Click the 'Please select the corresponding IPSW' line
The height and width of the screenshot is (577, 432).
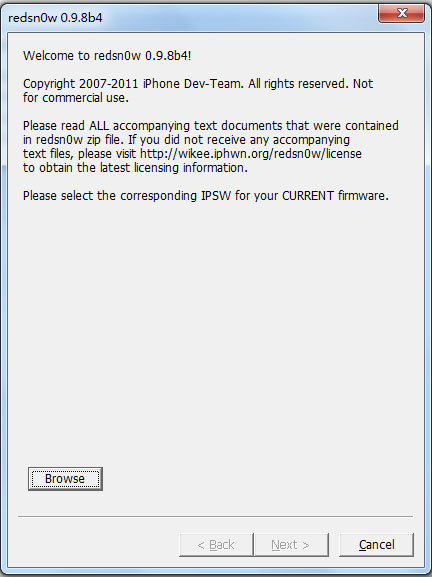[206, 195]
